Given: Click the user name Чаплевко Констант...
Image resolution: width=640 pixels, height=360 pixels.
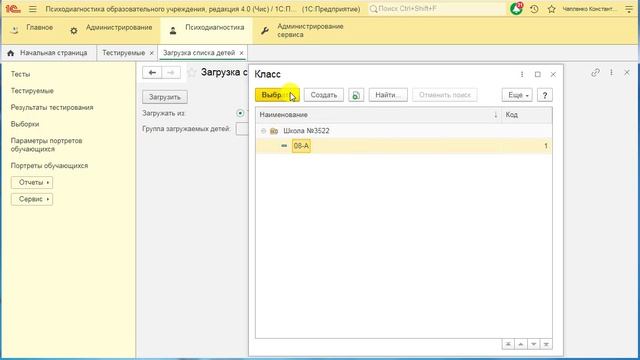Looking at the screenshot, I should click(590, 9).
